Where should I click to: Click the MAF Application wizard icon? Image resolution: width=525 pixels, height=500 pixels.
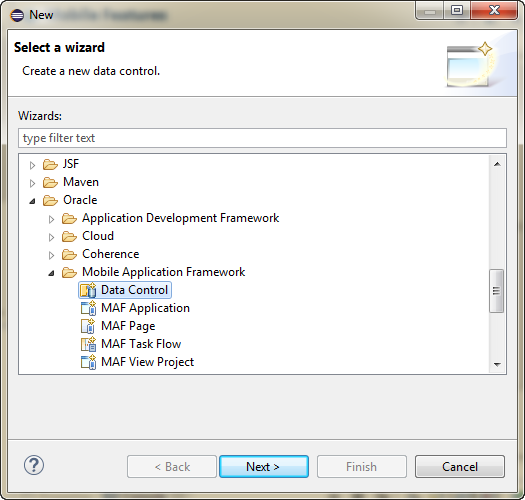tap(88, 308)
